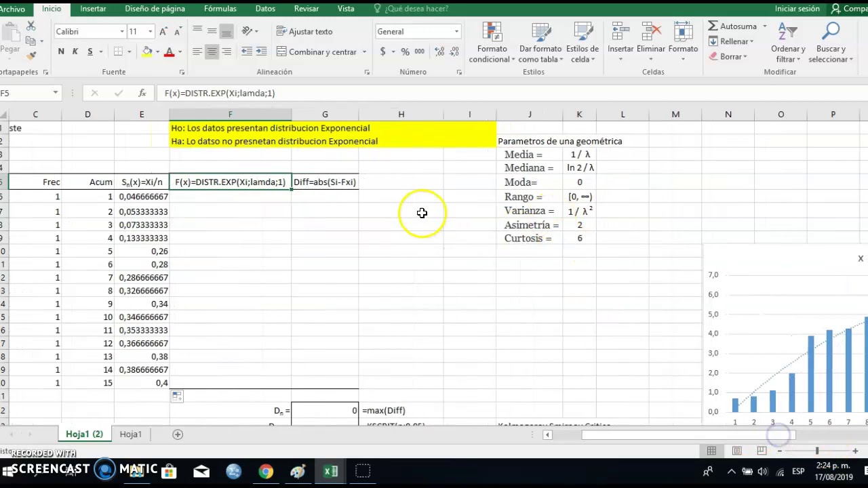Screen dimensions: 868x488
Task: Click Iniciar sesión
Action: 797,9
